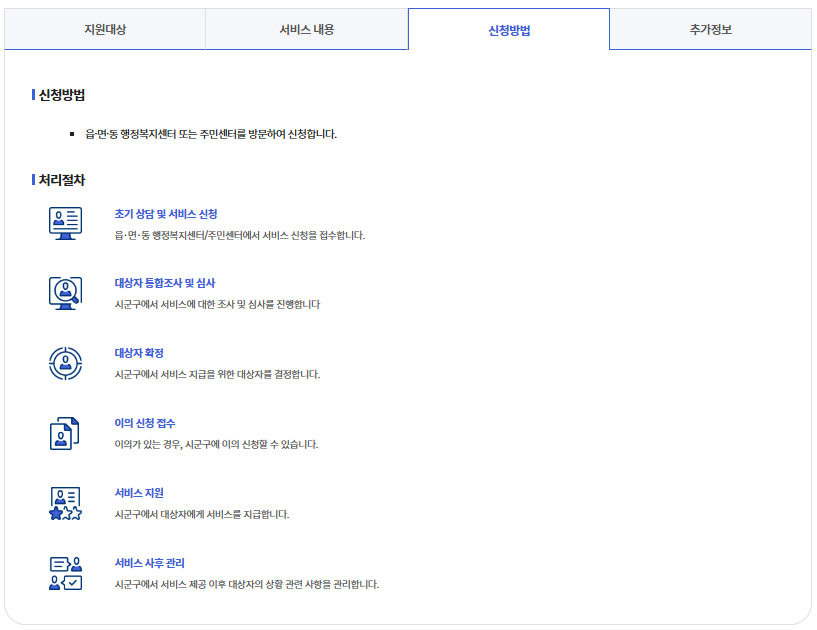
Task: Click the text '서비스 신청을 접수합니다'
Action: 314,235
